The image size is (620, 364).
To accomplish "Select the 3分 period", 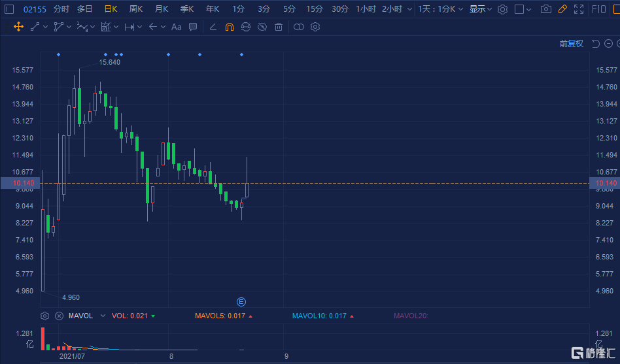I will [264, 9].
